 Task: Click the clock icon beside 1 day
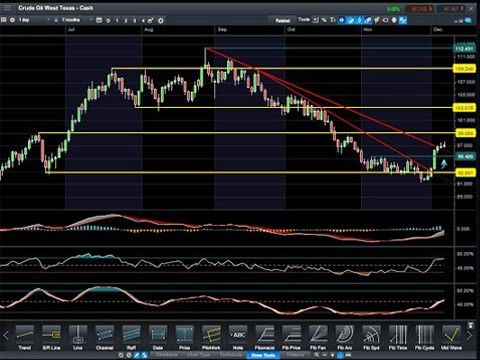(x=12, y=20)
